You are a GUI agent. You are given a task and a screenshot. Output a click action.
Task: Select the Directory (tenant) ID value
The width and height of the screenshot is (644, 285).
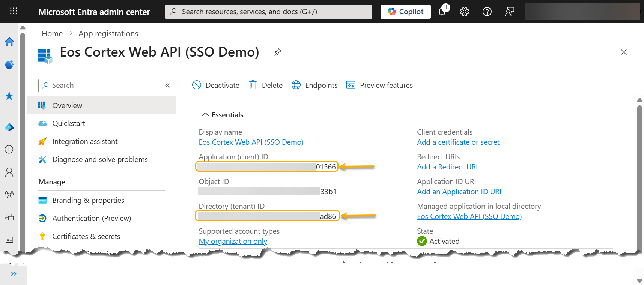[267, 216]
